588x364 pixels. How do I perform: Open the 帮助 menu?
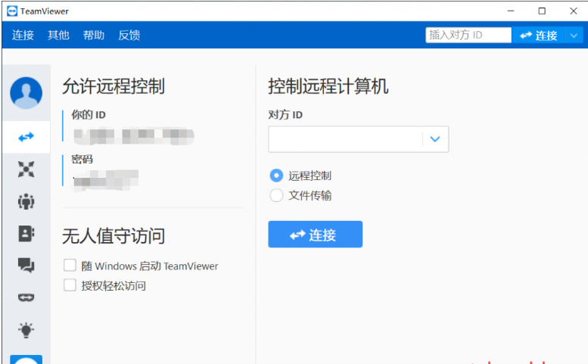point(94,36)
